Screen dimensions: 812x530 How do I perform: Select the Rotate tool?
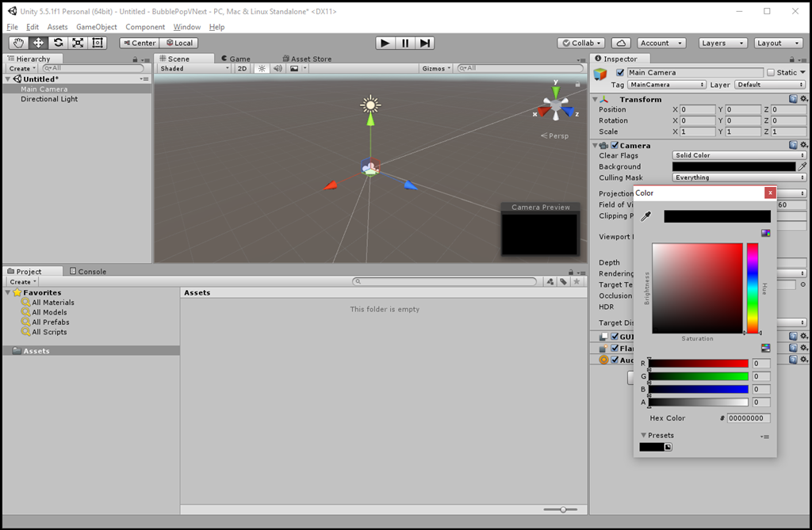tap(58, 43)
